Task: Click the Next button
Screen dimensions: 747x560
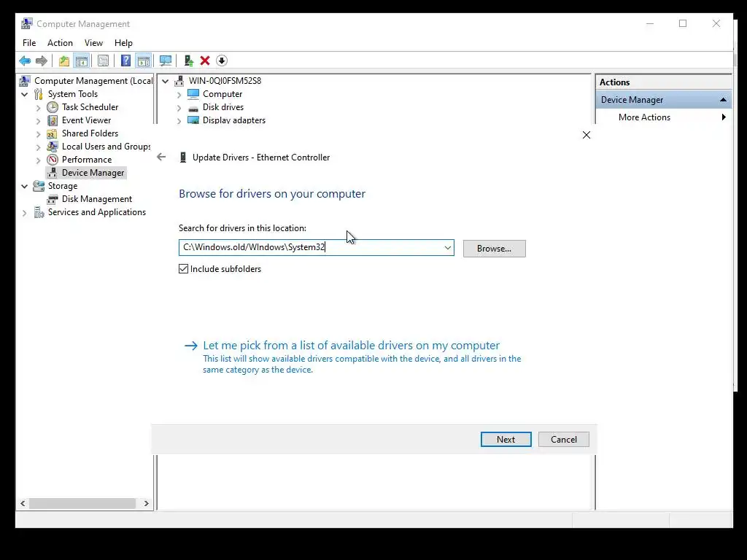Action: pyautogui.click(x=506, y=439)
